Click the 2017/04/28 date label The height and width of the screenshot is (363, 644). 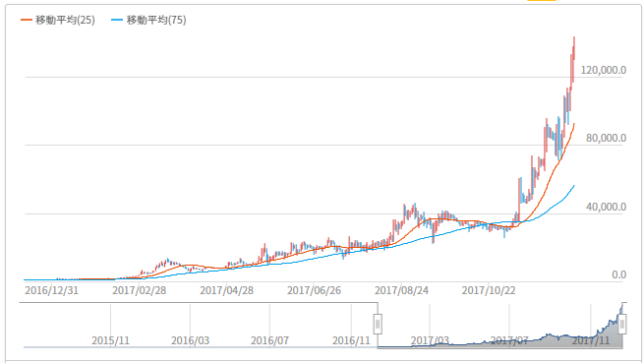227,290
